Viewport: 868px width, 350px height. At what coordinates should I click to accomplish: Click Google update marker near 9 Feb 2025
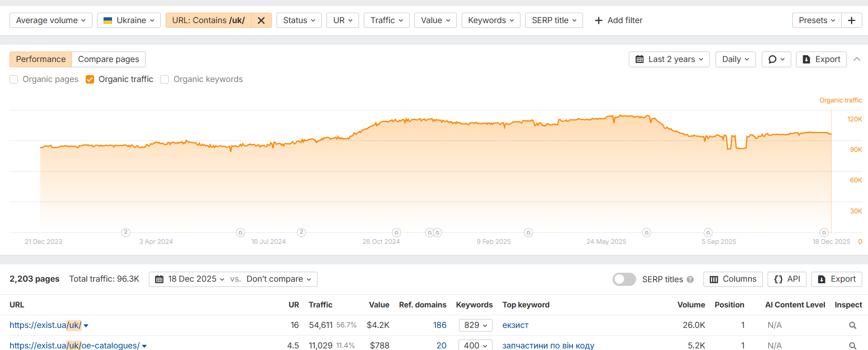pos(528,232)
